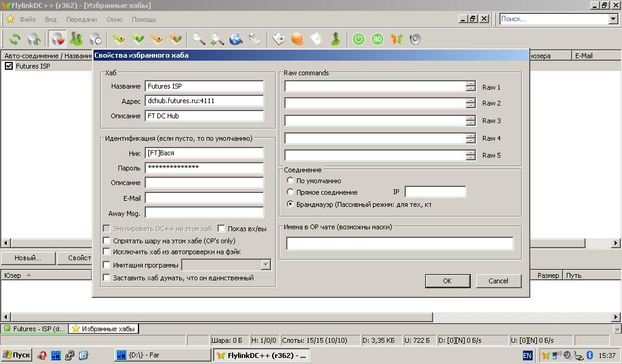Click the orange folder with green check icon
This screenshot has height=364, width=622.
click(176, 39)
